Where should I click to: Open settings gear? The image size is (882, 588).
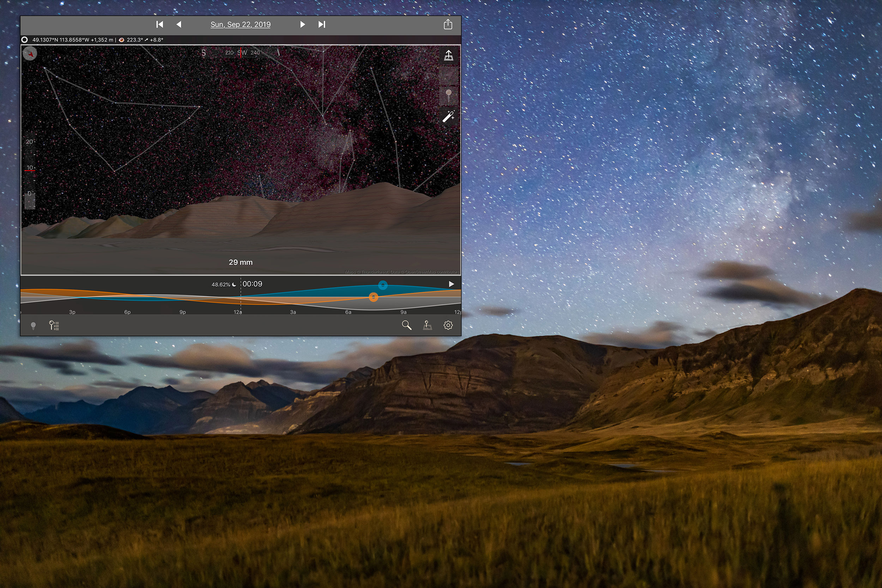click(x=448, y=325)
